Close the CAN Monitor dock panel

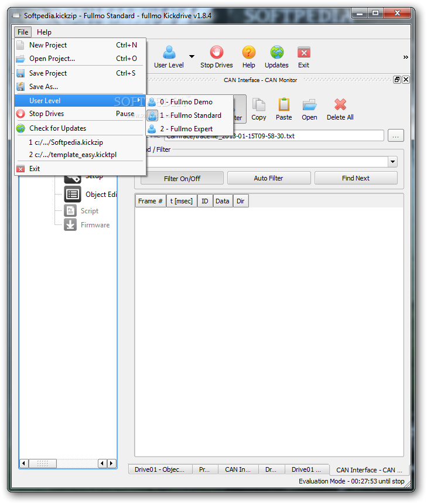tap(406, 80)
